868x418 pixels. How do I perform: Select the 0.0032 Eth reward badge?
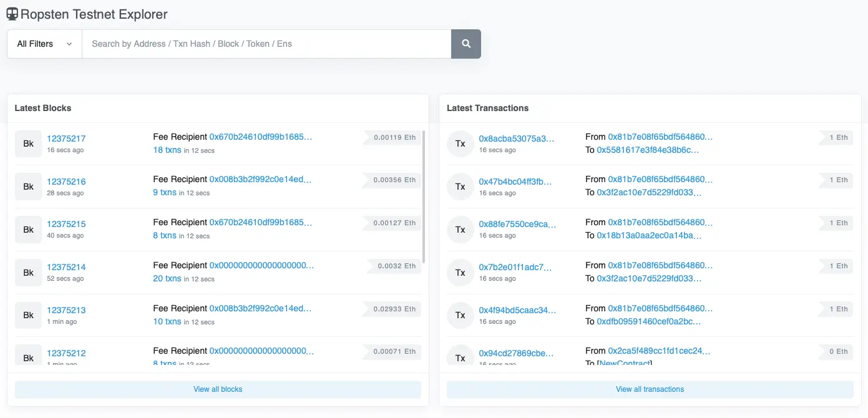394,266
